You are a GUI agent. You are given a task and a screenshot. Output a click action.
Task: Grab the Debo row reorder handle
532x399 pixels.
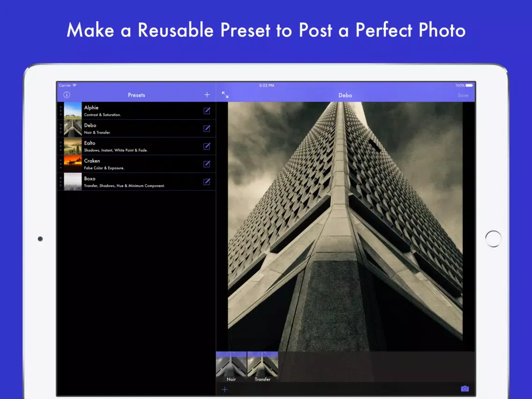pos(61,128)
